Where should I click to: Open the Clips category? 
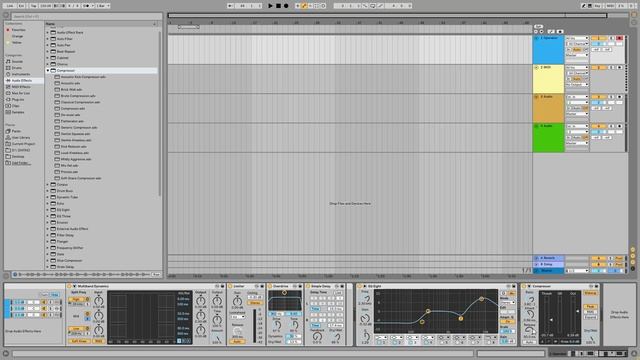16,106
